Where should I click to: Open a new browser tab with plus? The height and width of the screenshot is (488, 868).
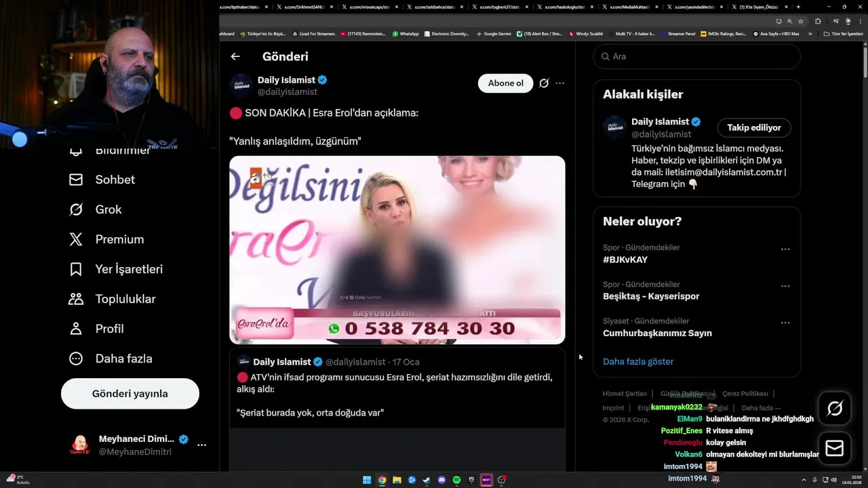[x=798, y=7]
